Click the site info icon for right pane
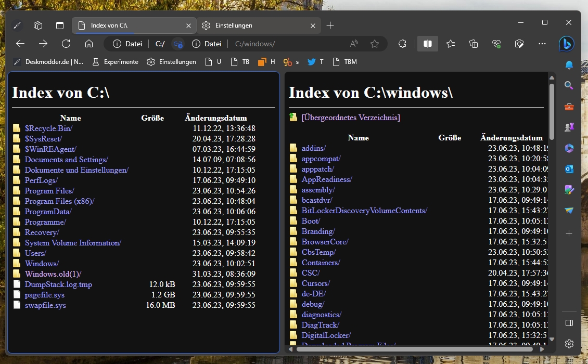Image resolution: width=588 pixels, height=364 pixels. [x=196, y=44]
